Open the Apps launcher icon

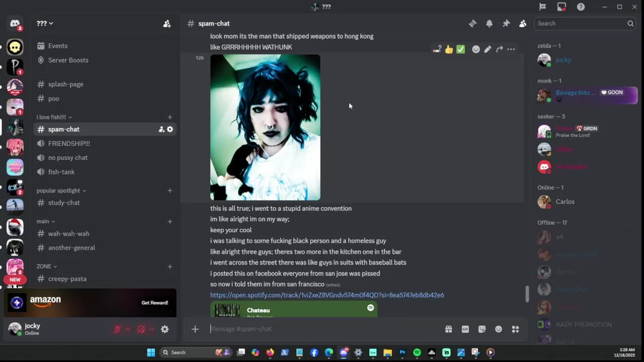[515, 329]
